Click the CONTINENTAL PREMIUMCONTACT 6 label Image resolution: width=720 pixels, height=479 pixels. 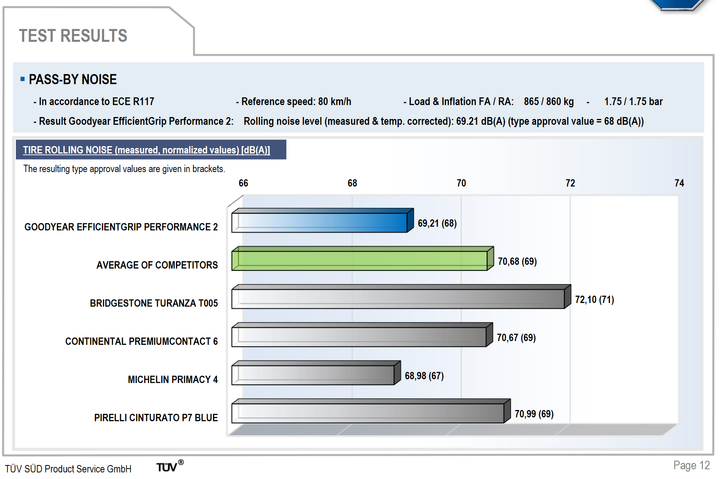tap(141, 341)
